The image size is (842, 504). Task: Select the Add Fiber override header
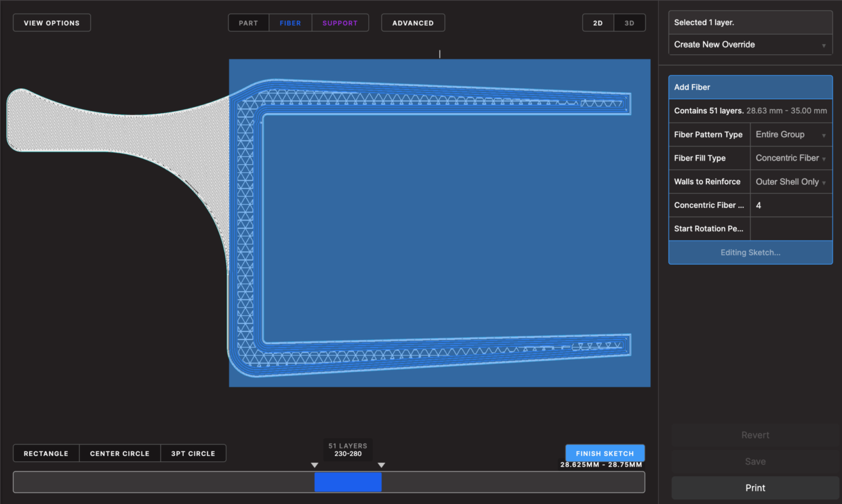750,87
